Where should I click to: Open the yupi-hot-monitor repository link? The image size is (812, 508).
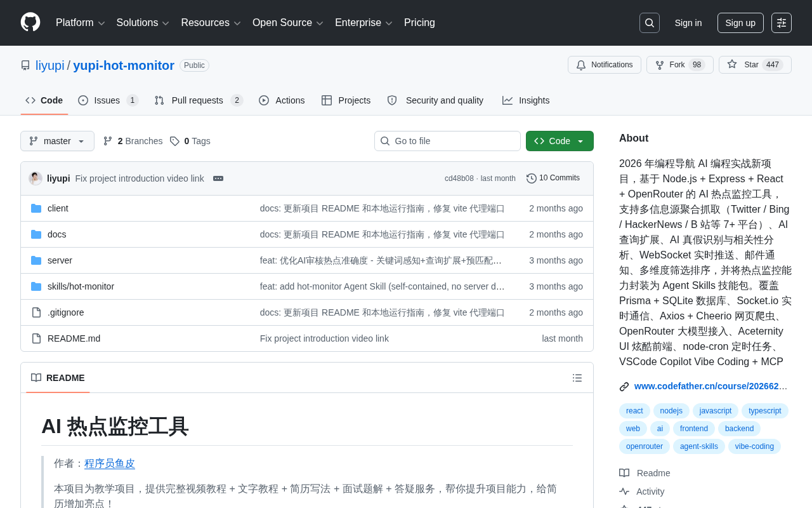(124, 65)
